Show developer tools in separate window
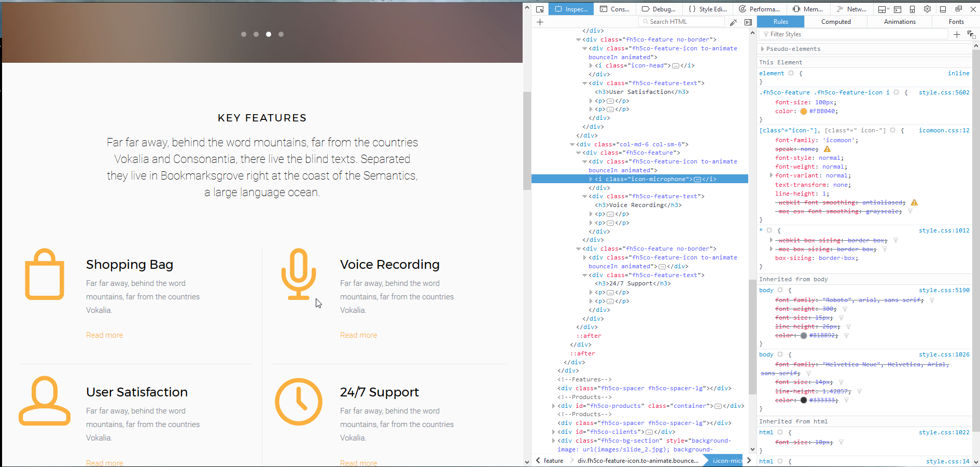 pos(959,9)
